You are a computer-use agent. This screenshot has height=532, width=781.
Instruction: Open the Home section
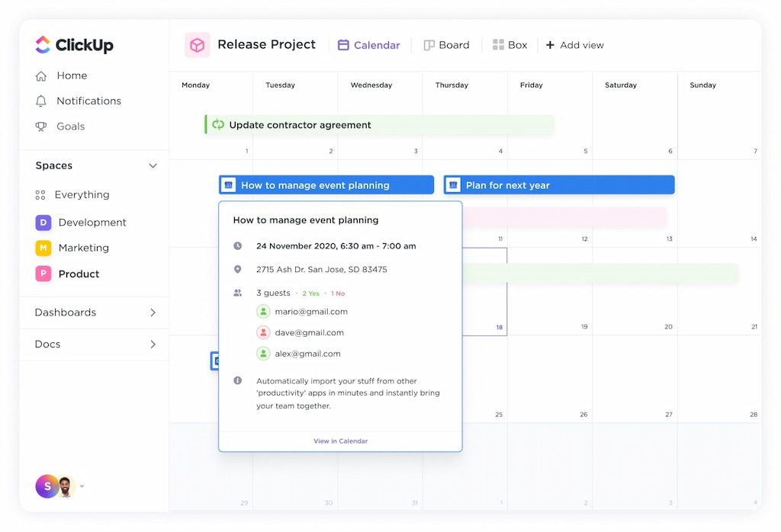pos(72,75)
